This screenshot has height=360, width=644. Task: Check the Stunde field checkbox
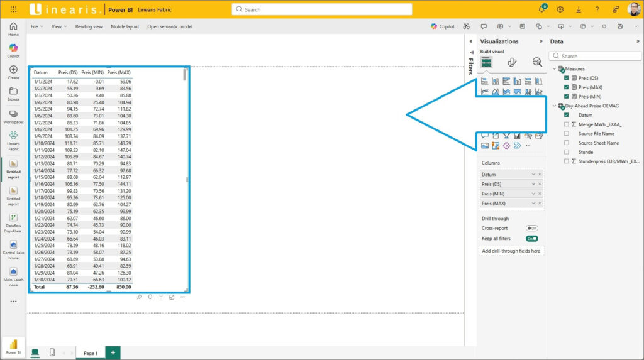tap(567, 152)
